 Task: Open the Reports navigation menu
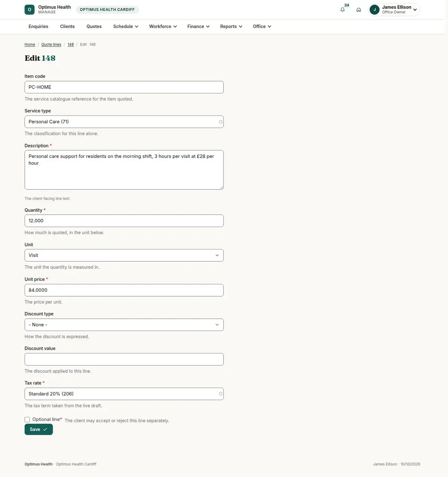coord(231,27)
